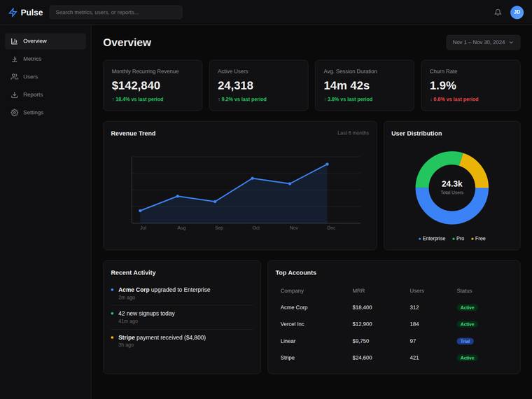This screenshot has width=532, height=399.
Task: Click the $24,600 MRR cell
Action: coord(362,358)
